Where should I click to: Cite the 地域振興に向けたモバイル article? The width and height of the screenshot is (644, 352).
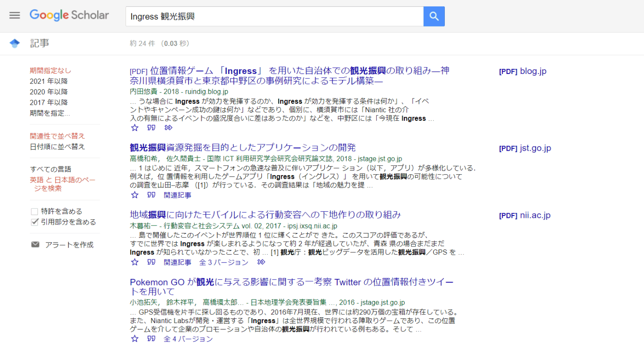151,262
